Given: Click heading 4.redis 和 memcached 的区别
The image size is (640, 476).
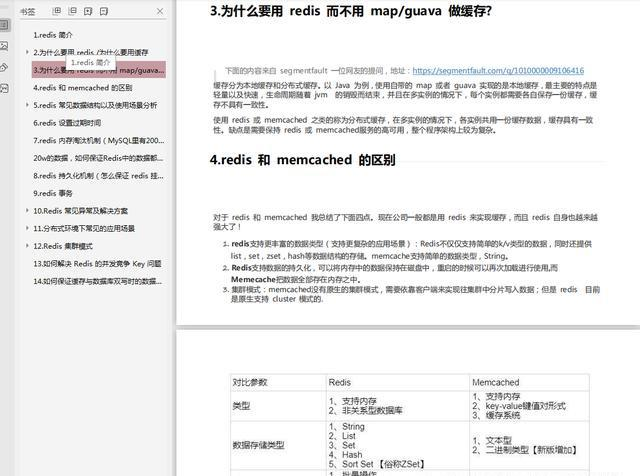Looking at the screenshot, I should pos(302,160).
